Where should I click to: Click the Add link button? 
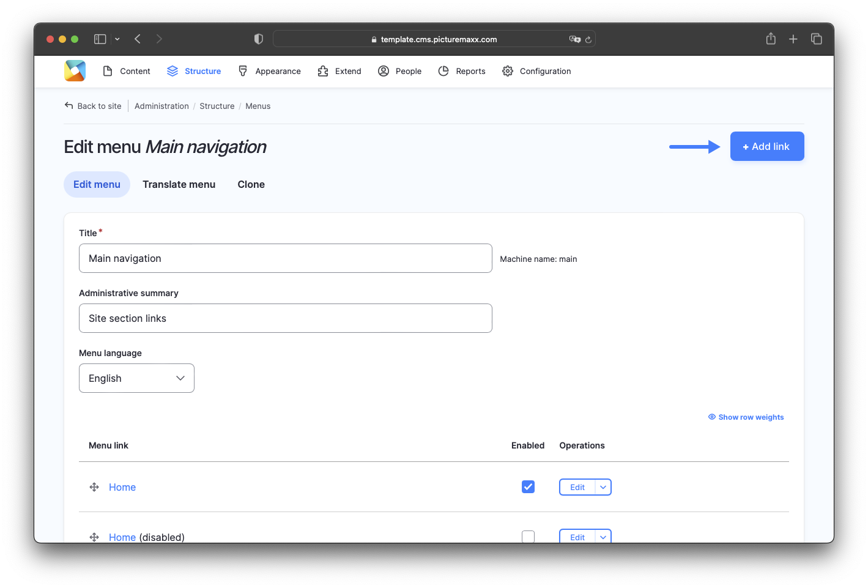[x=767, y=146]
